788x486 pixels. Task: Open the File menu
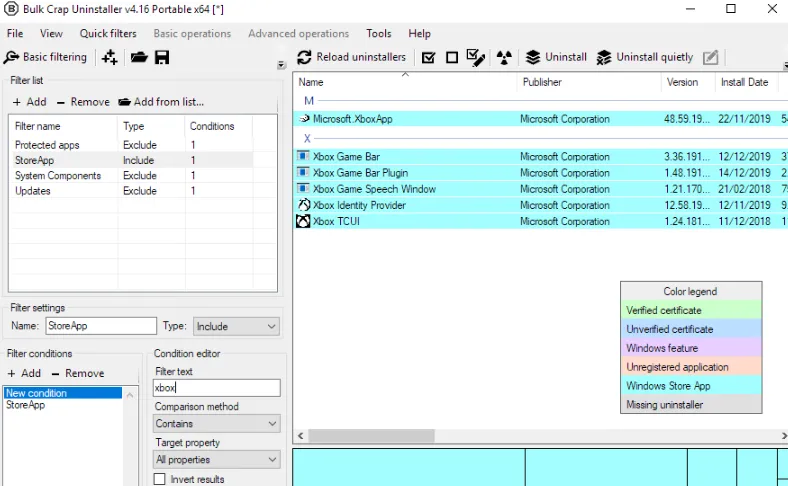tap(15, 34)
